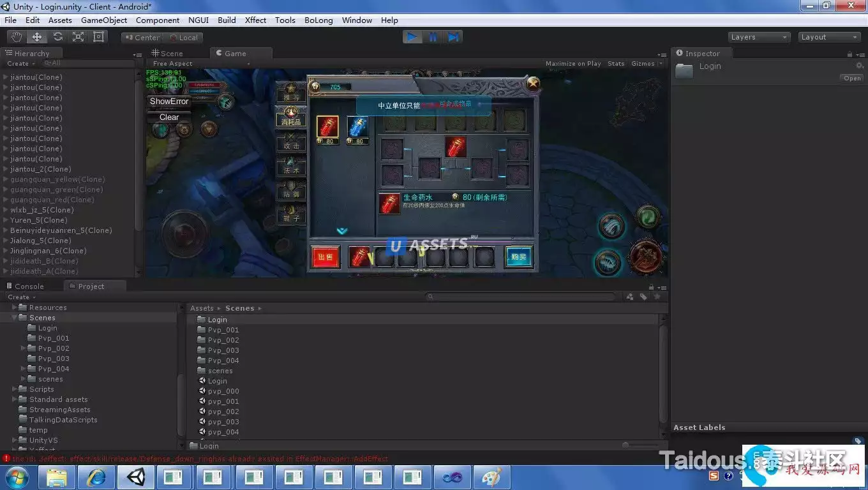The width and height of the screenshot is (868, 490).
Task: Select the 防御 shop category tab
Action: (291, 190)
